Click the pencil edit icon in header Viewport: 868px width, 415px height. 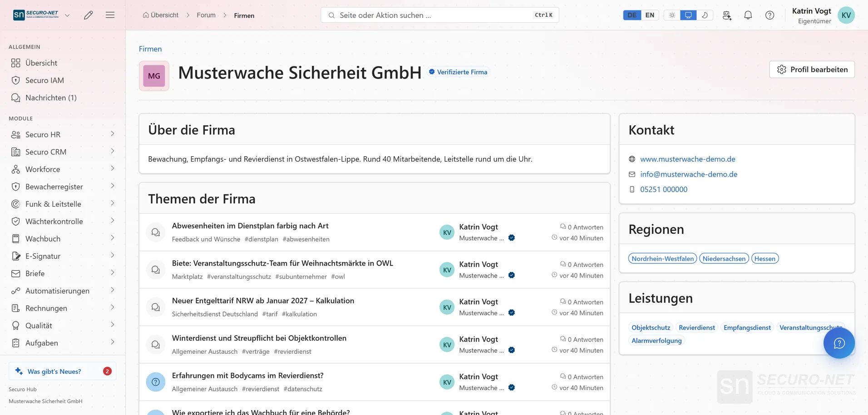[89, 15]
